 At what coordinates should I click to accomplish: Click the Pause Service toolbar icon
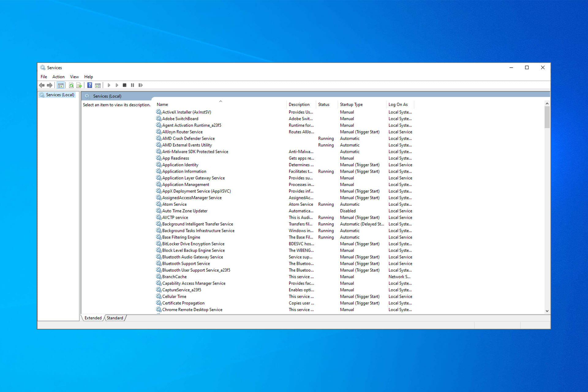click(x=132, y=85)
